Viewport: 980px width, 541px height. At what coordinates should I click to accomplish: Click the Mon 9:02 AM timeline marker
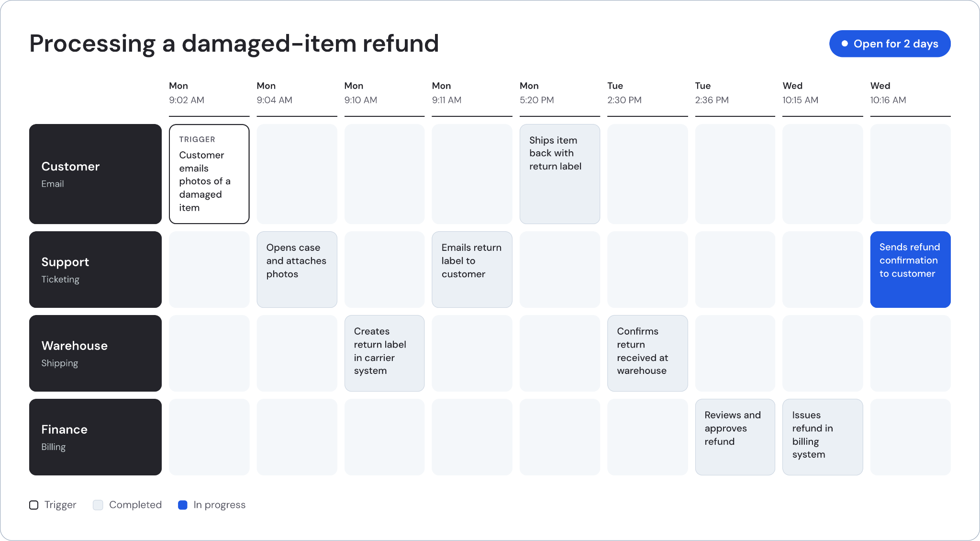(209, 93)
